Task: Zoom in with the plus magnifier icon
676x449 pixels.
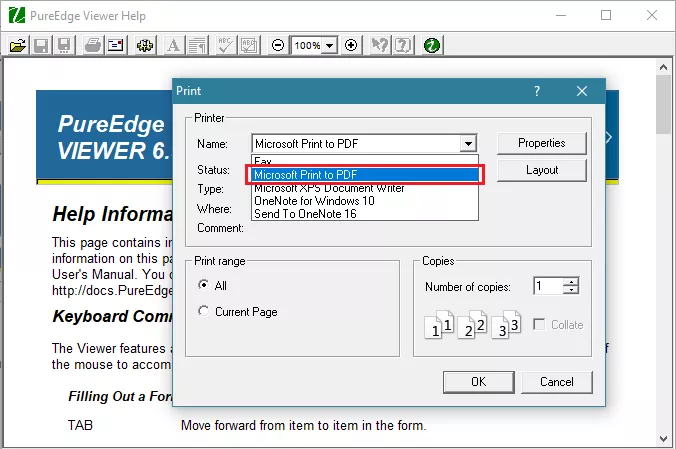Action: 351,45
